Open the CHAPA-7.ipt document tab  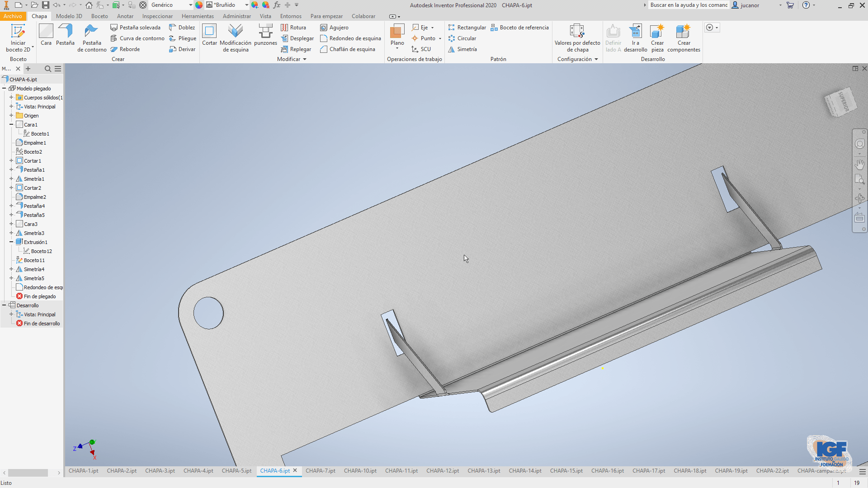click(x=320, y=470)
